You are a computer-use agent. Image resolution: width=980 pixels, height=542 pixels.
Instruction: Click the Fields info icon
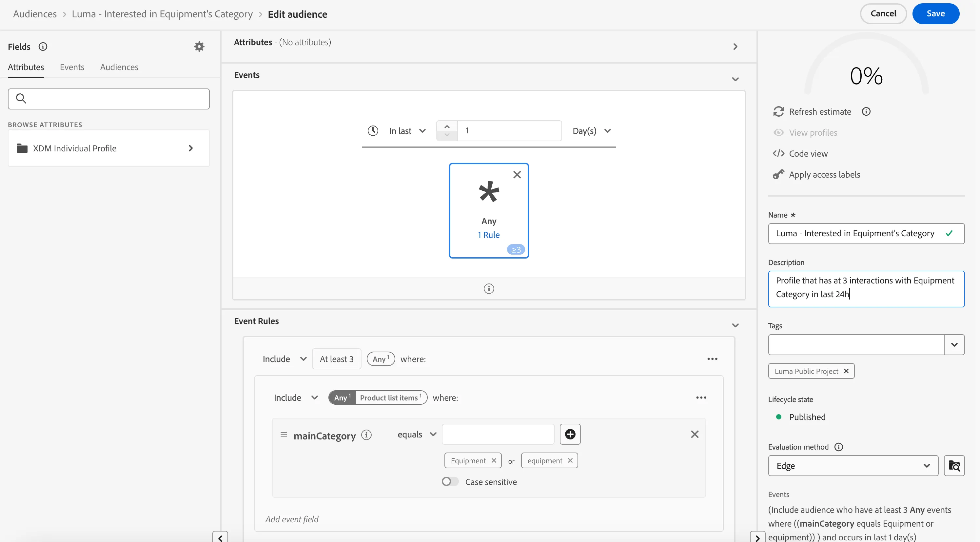pyautogui.click(x=43, y=47)
